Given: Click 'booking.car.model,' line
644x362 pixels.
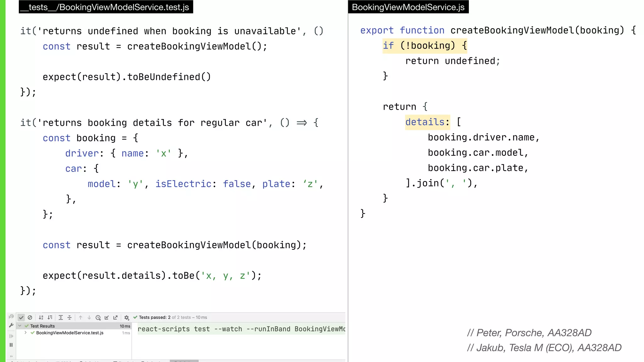Looking at the screenshot, I should [x=478, y=153].
